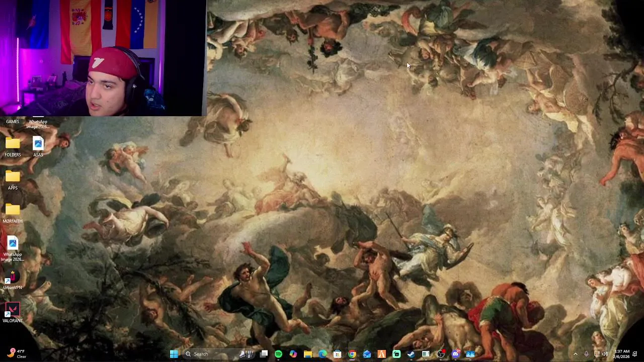644x362 pixels.
Task: Open the volume speaker tray icon
Action: (605, 354)
